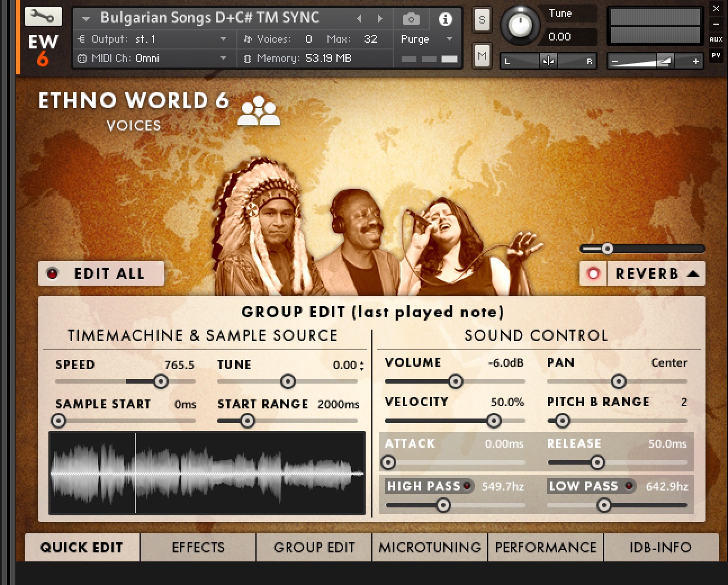Mute the instrument with M button
Screen dimensions: 728x585
(482, 56)
